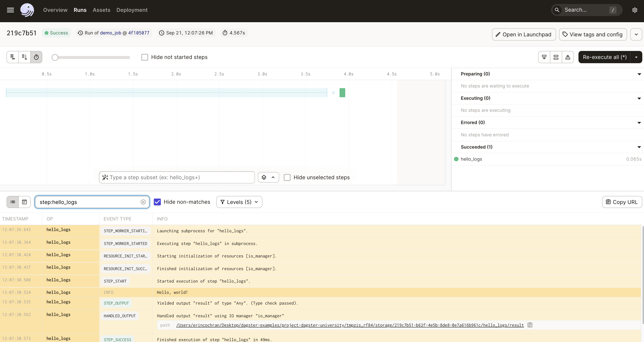This screenshot has height=342, width=644.
Task: Click the Dagster logo icon in top left
Action: point(27,10)
